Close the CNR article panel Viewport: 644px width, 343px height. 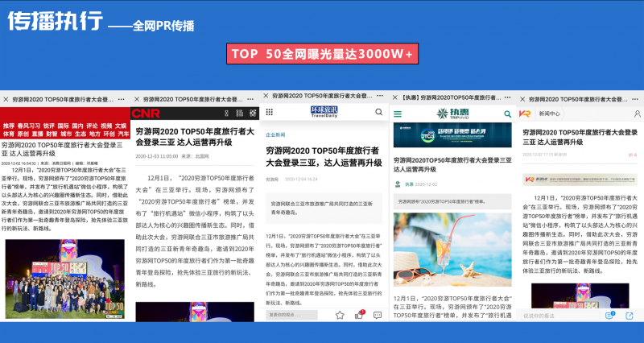pyautogui.click(x=137, y=99)
